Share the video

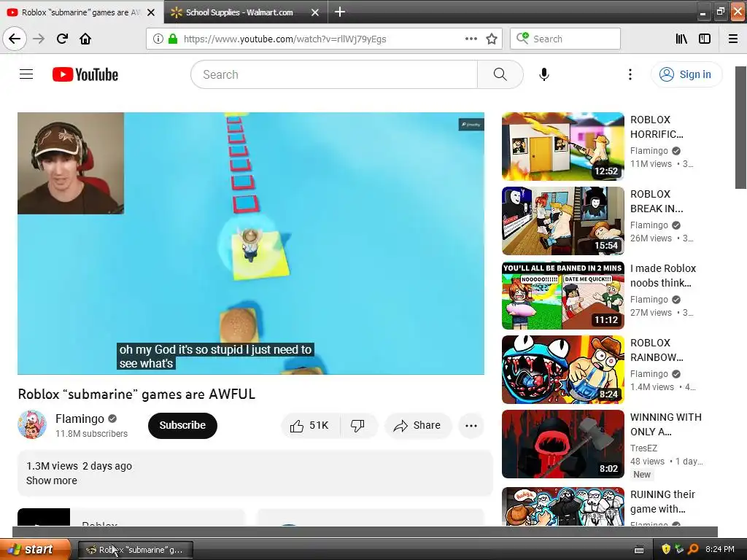click(x=417, y=425)
